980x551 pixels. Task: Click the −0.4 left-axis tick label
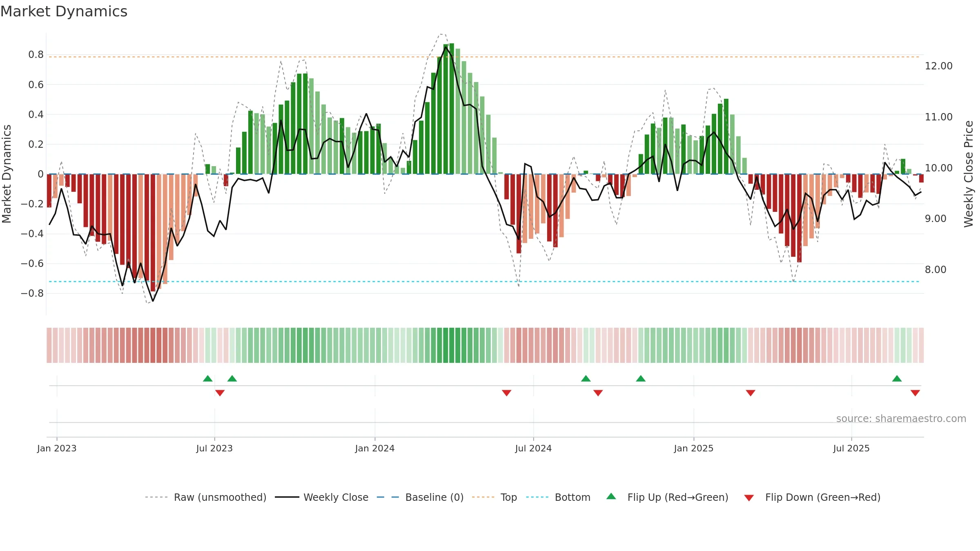click(32, 233)
